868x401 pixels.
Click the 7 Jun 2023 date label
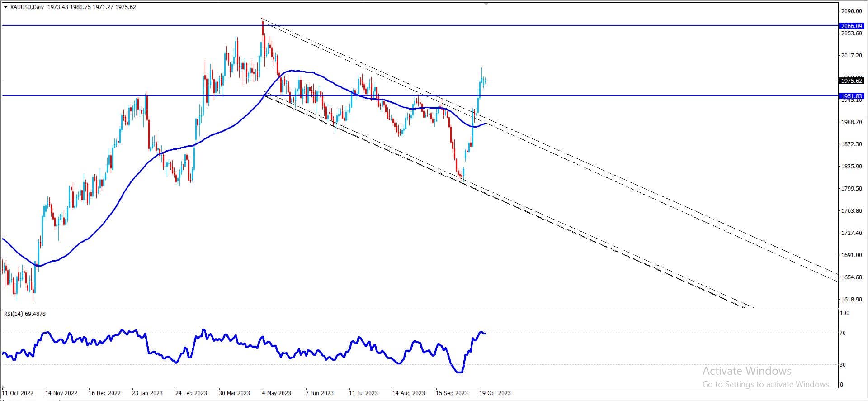pos(320,393)
